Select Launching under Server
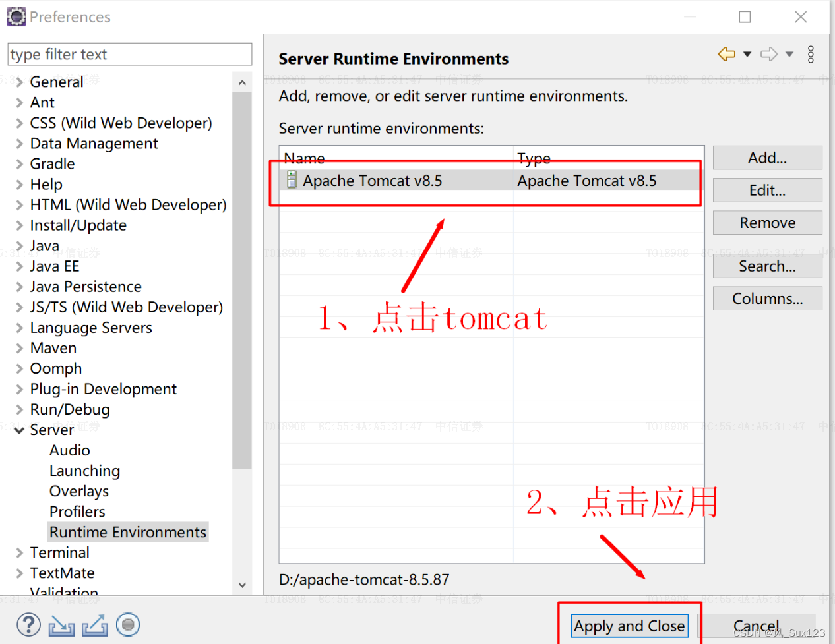Viewport: 835px width, 644px height. (x=85, y=471)
